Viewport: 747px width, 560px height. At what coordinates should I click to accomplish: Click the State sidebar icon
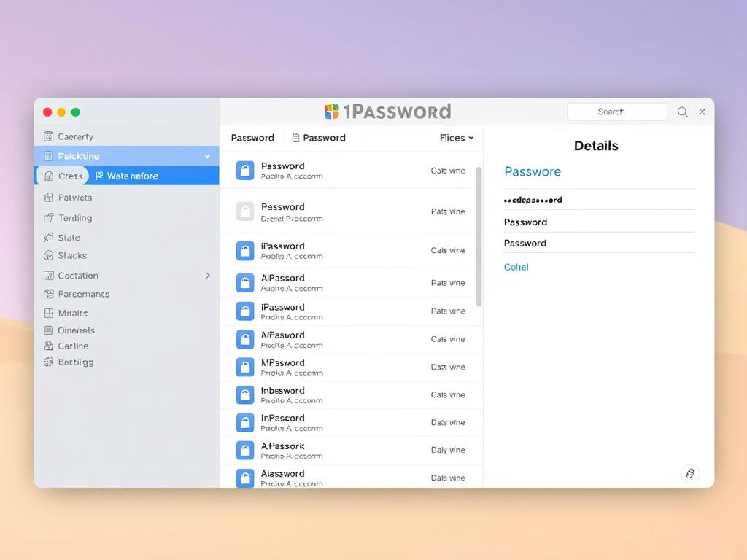49,237
